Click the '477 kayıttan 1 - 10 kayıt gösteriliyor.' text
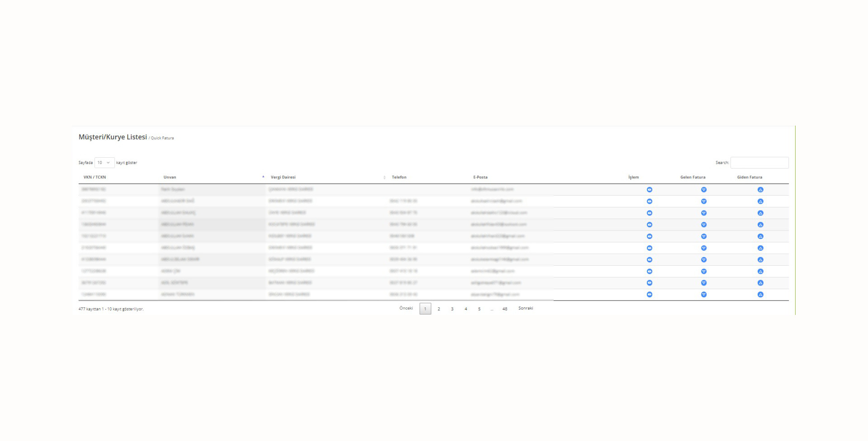Screen dimensions: 868x441 pos(111,309)
